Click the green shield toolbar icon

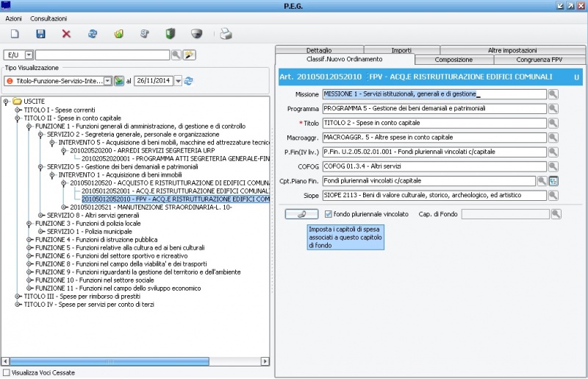tap(171, 34)
